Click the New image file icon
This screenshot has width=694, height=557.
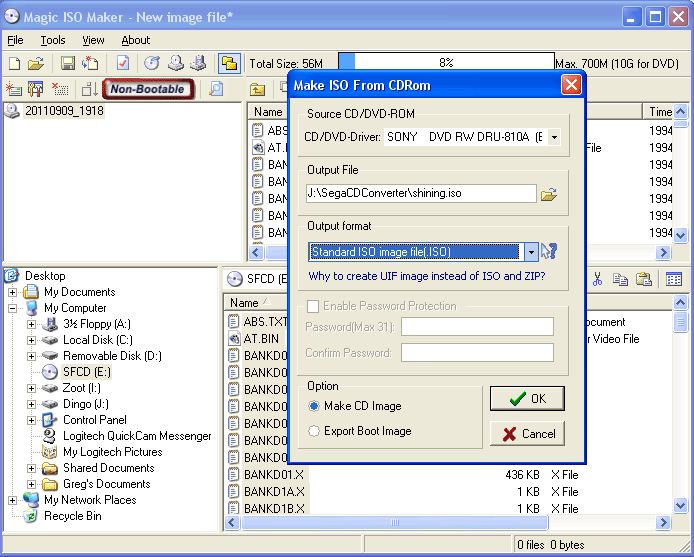15,63
